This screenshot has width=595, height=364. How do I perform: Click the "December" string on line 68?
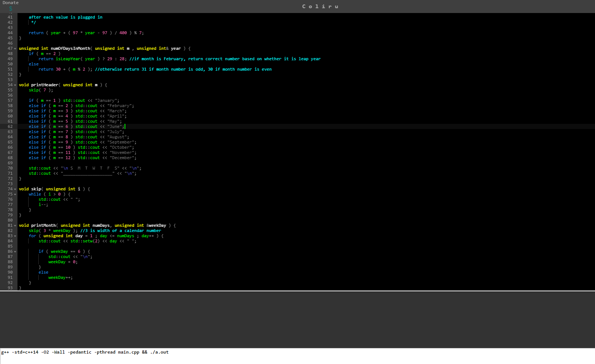[x=122, y=158]
